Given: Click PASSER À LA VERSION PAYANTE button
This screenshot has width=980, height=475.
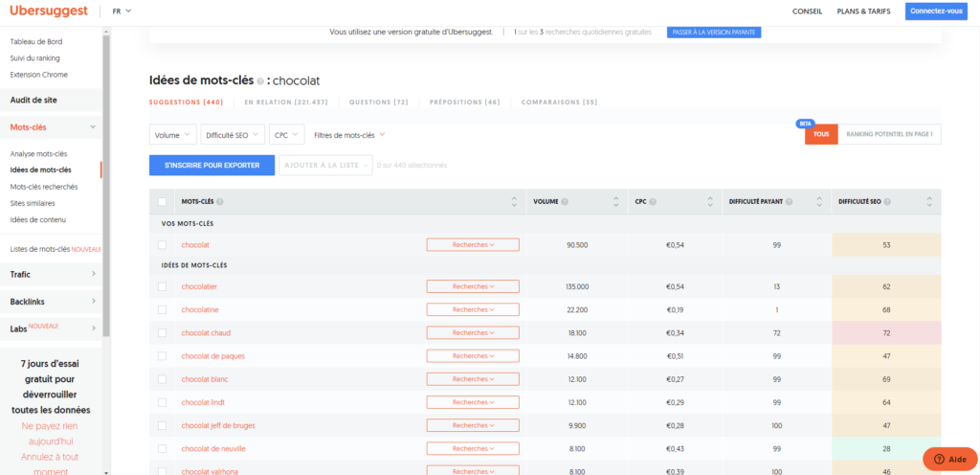Looking at the screenshot, I should point(714,32).
